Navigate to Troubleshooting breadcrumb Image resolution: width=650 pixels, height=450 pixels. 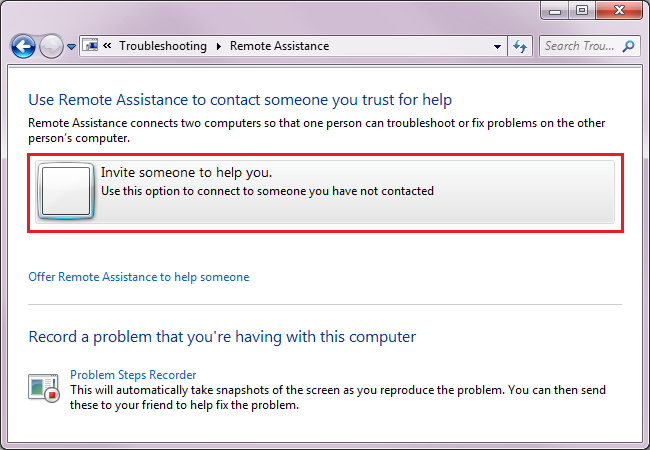(x=163, y=46)
